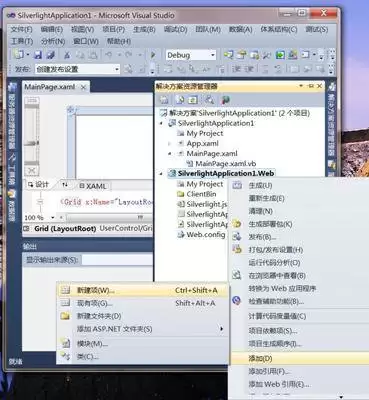Choose 类(C)... from the Add submenu
The width and height of the screenshot is (369, 400).
click(x=143, y=357)
